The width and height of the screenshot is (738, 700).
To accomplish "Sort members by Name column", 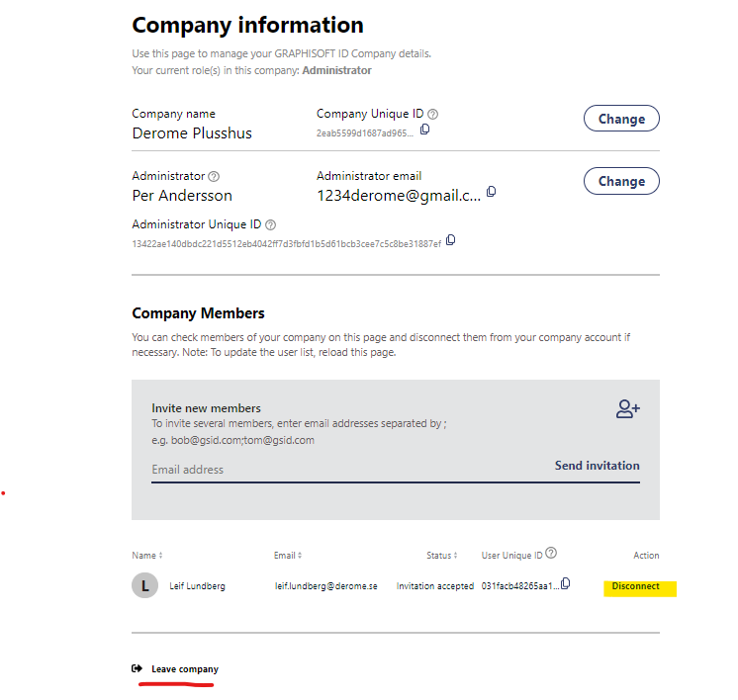I will [147, 556].
